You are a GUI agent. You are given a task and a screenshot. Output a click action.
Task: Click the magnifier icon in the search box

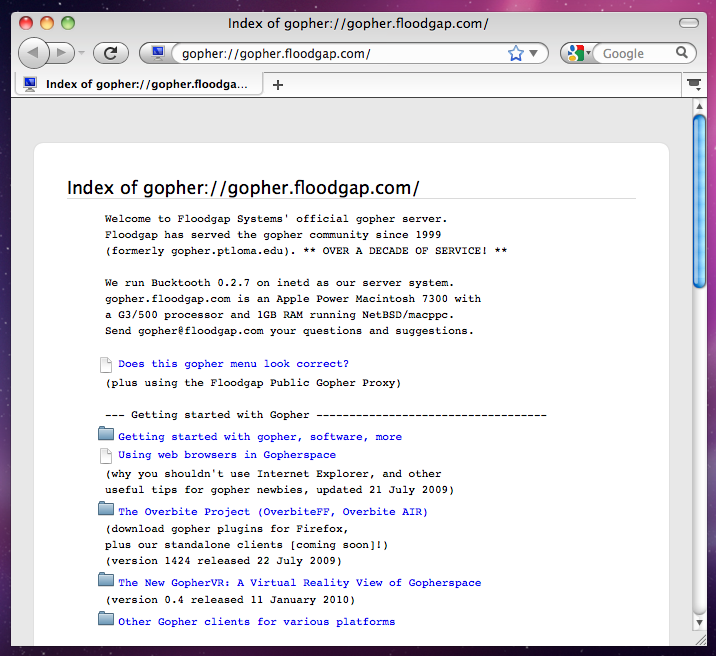coord(682,53)
